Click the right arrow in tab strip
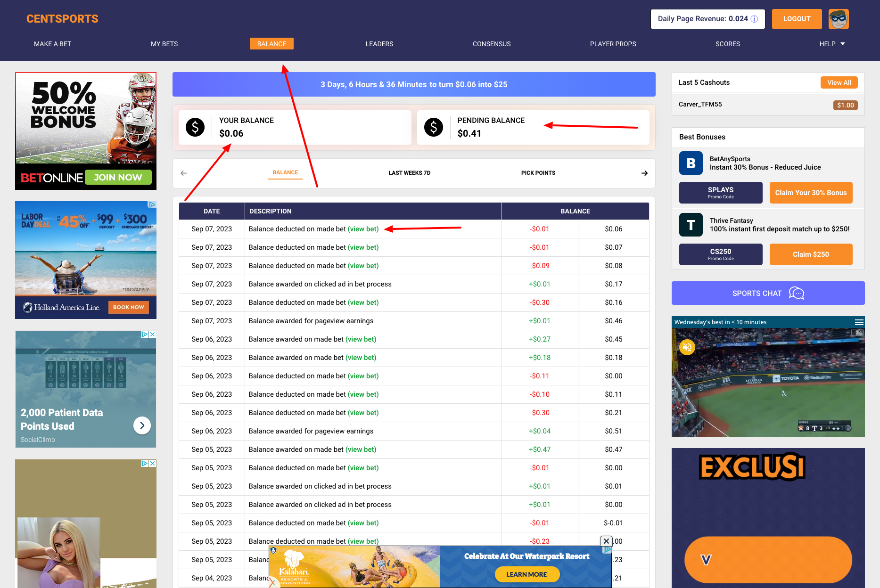880x588 pixels. (x=644, y=173)
